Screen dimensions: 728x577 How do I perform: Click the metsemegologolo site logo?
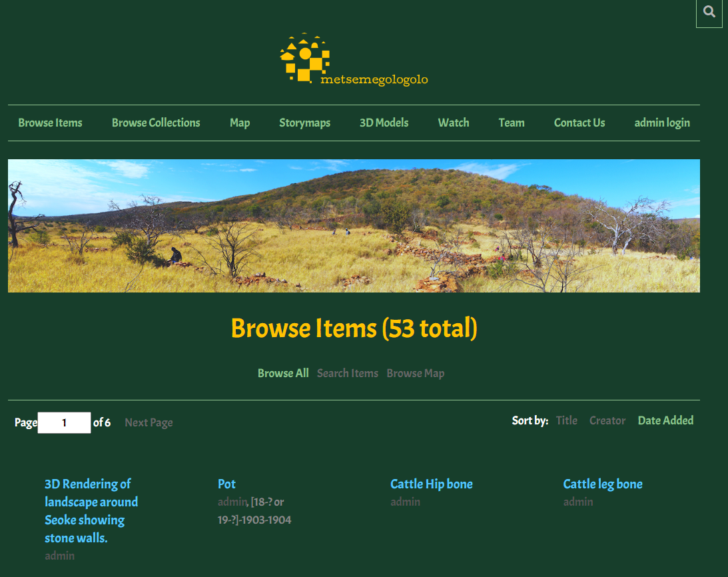click(354, 60)
